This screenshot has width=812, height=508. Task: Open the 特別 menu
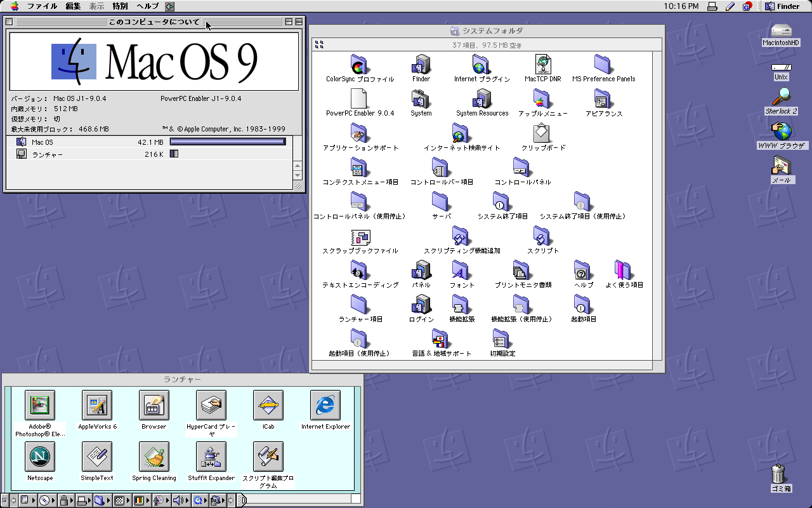tap(120, 6)
